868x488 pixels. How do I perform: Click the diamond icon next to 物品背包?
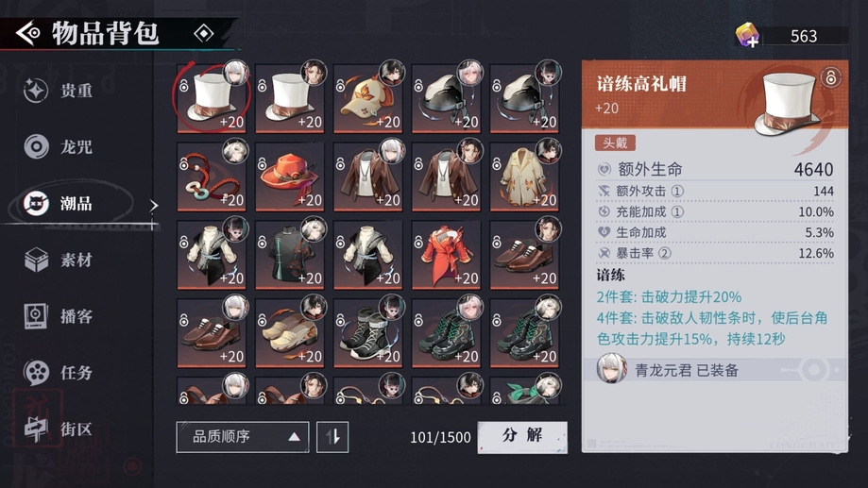pos(204,34)
